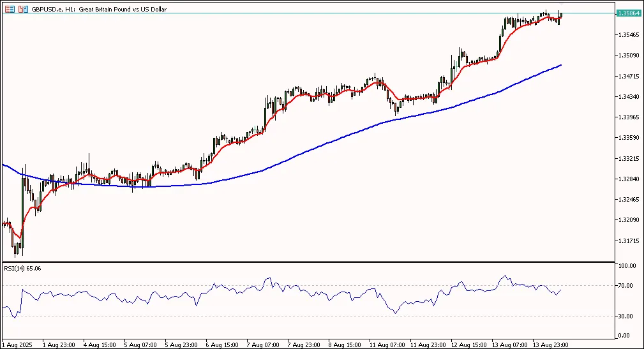Click price scale value 1.33215

click(629, 158)
